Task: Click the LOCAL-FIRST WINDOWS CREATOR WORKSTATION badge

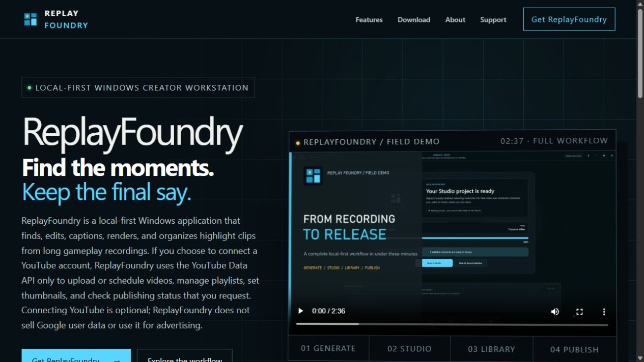Action: point(138,87)
